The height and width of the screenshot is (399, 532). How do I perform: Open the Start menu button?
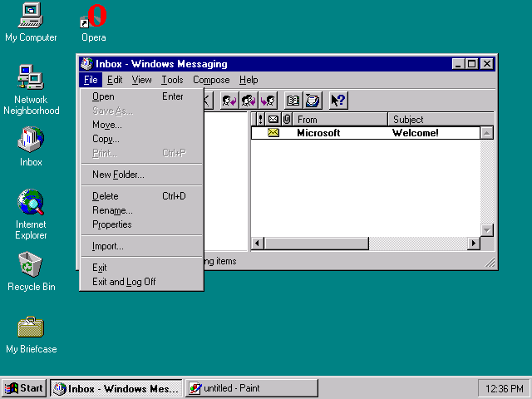click(24, 388)
